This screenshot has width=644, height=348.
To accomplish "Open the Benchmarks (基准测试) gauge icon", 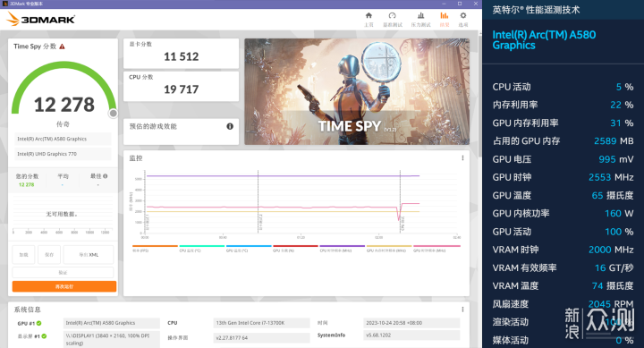I will tap(393, 15).
